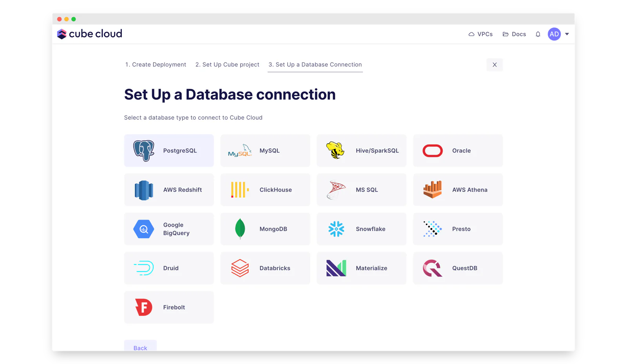The width and height of the screenshot is (627, 364).
Task: Choose the MS SQL label
Action: click(x=367, y=190)
